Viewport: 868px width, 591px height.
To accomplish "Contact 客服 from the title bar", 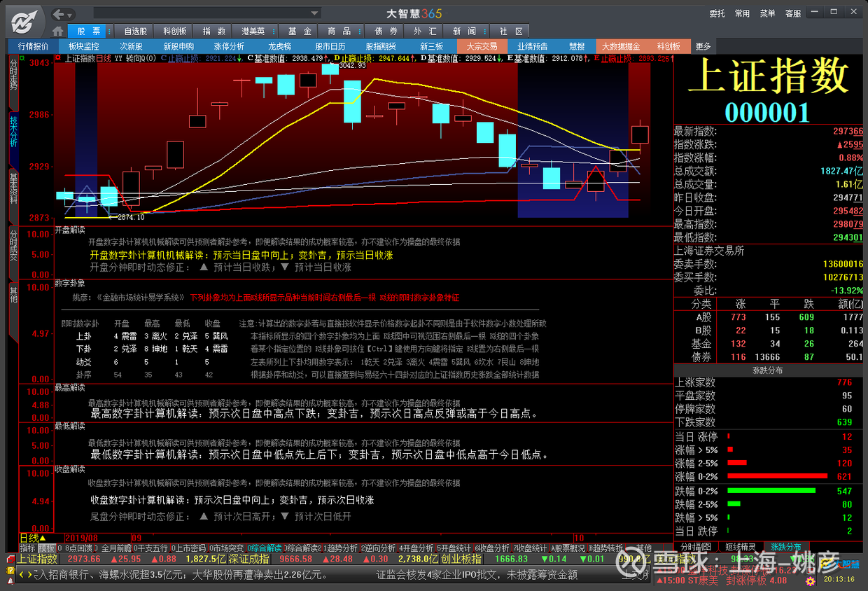I will [792, 14].
